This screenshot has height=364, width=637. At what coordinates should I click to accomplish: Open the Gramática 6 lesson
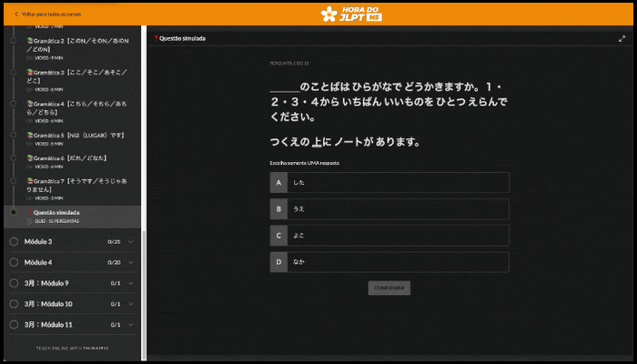(x=72, y=162)
